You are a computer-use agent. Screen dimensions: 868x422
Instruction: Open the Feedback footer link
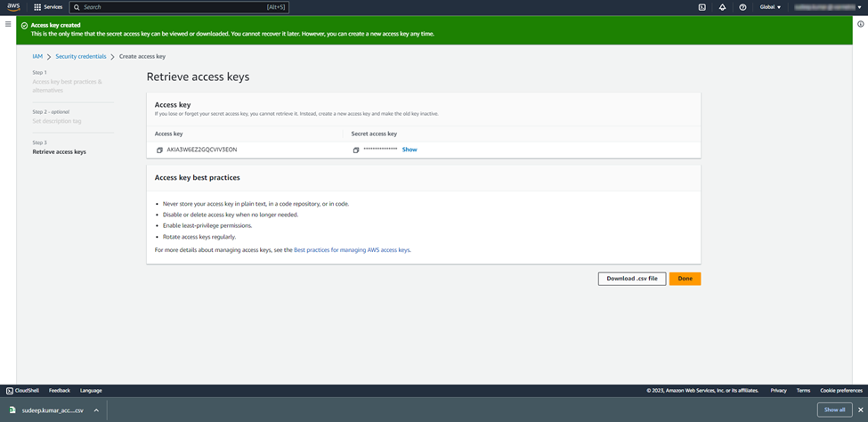point(60,391)
